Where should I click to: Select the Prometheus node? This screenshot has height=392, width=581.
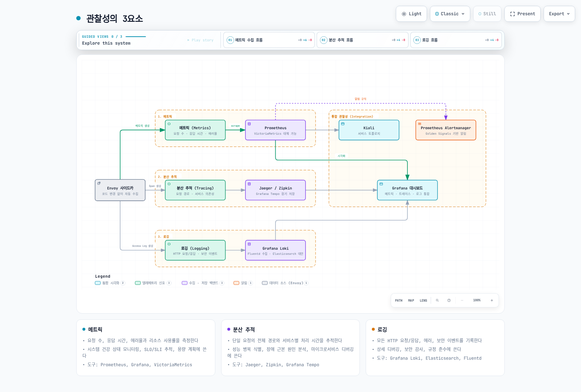pyautogui.click(x=276, y=130)
